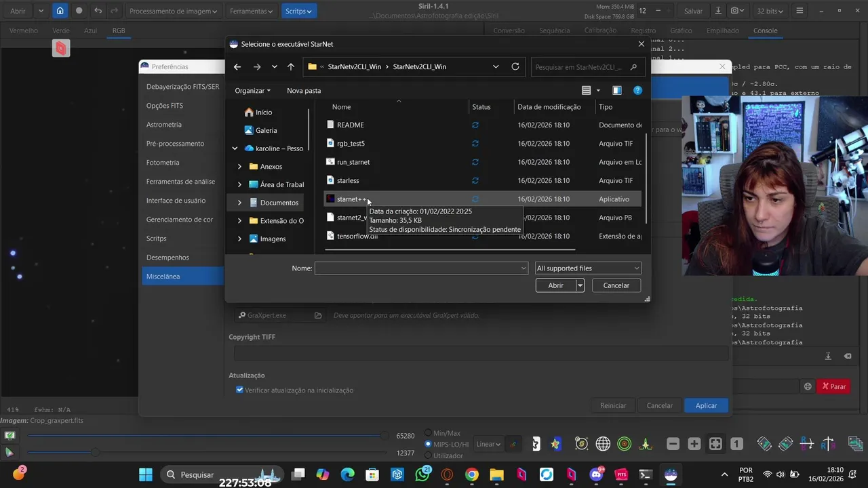Zoom out with the minus icon
Screen dimensions: 868x488
pyautogui.click(x=673, y=444)
